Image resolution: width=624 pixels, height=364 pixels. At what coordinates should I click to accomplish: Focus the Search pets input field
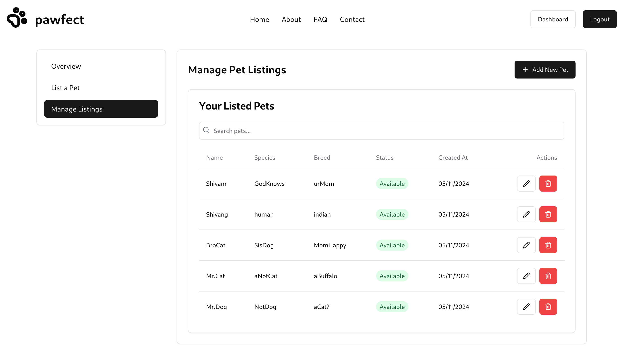pyautogui.click(x=381, y=130)
